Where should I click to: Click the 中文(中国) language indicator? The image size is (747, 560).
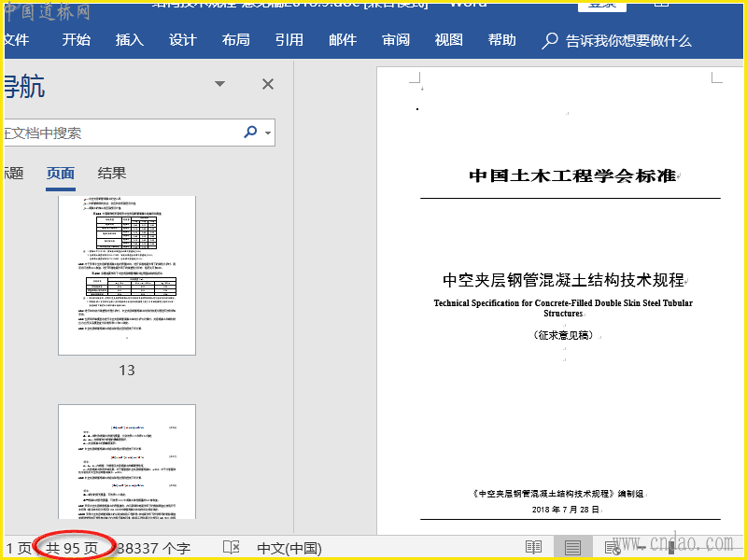click(289, 549)
